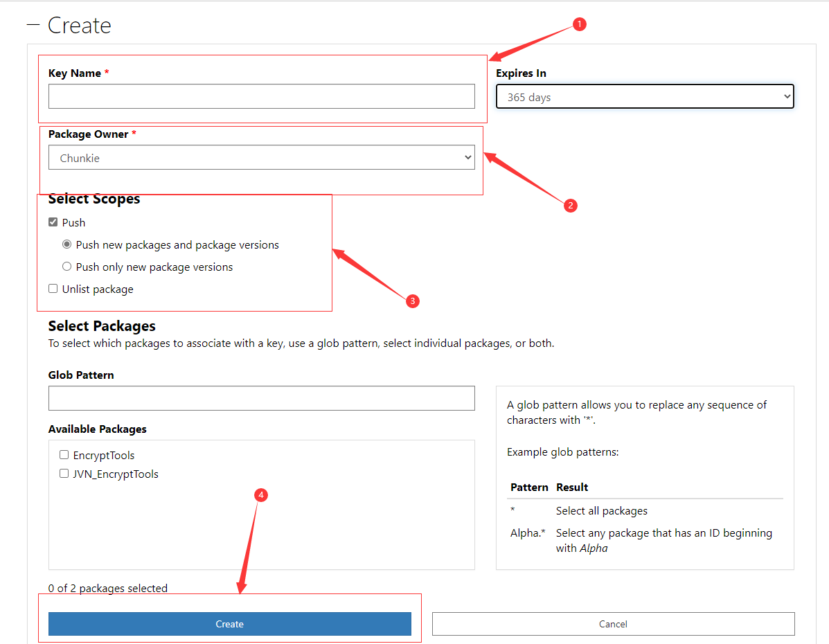Click the Glob Pattern input field
The width and height of the screenshot is (829, 644).
pyautogui.click(x=261, y=398)
